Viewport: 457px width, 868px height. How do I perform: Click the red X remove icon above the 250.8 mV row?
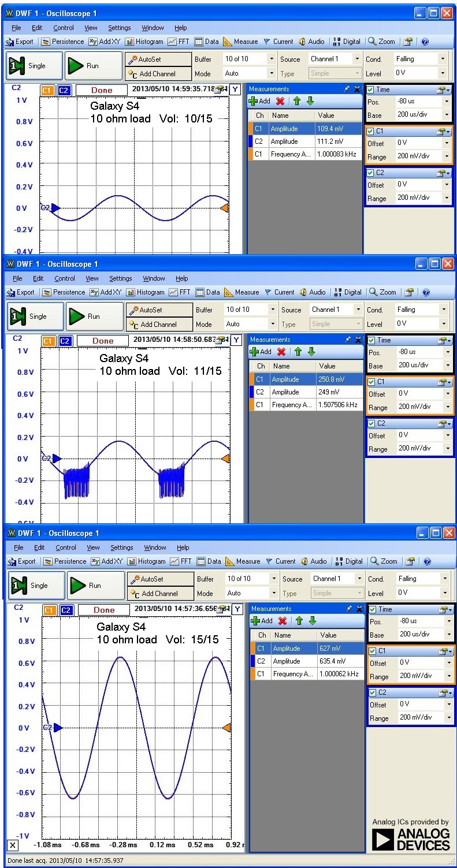281,352
